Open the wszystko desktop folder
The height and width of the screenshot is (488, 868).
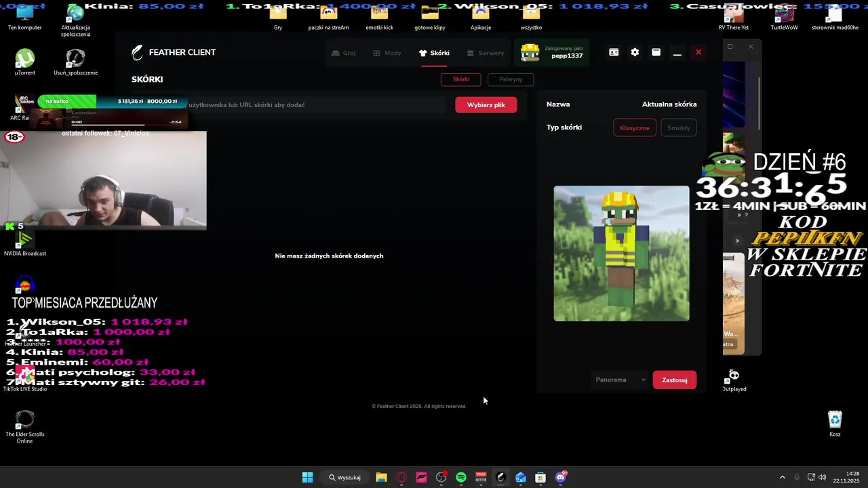click(x=531, y=18)
